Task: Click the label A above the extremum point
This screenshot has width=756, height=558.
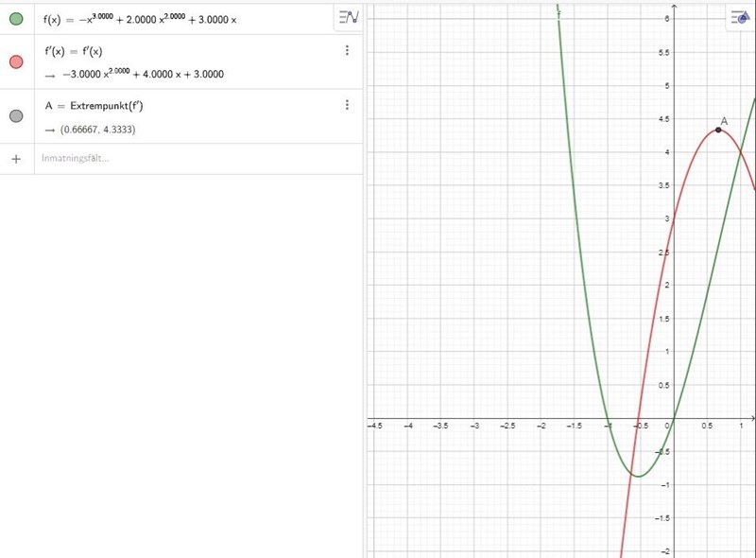Action: pyautogui.click(x=725, y=120)
